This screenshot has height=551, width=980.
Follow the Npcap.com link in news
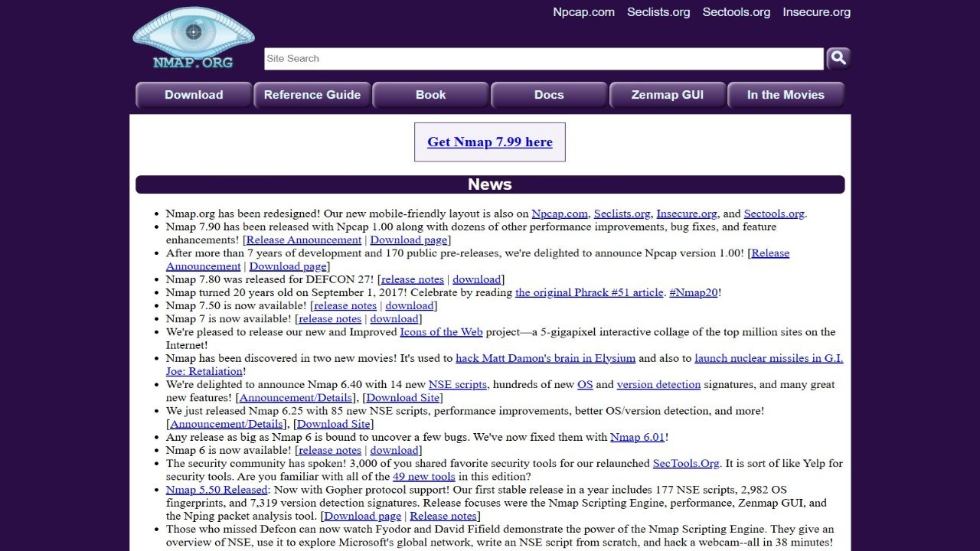click(x=560, y=214)
